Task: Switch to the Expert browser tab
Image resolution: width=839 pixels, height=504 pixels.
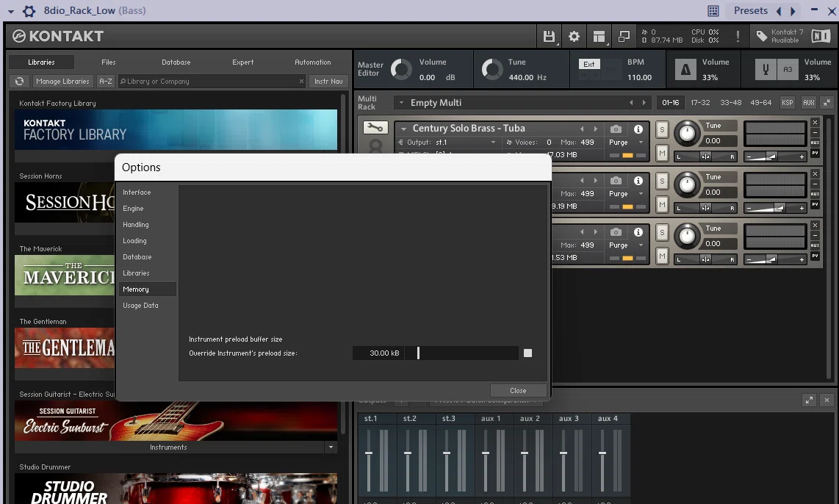Action: pos(243,62)
